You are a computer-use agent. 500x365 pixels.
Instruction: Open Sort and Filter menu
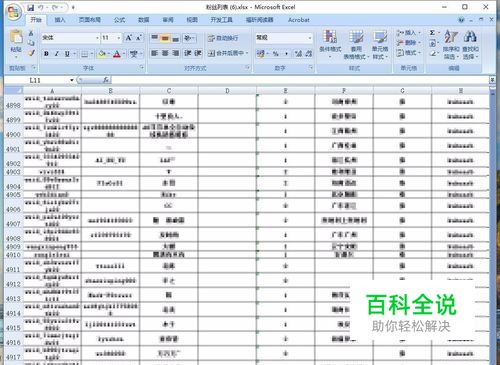[451, 45]
